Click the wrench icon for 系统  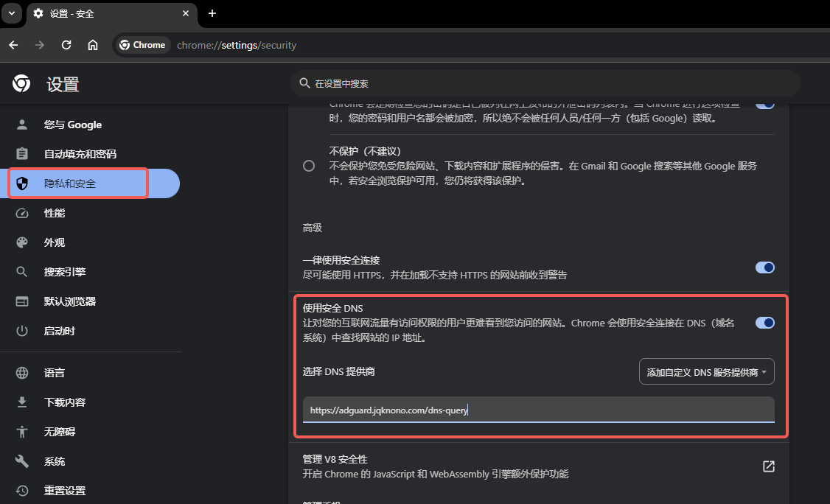click(x=21, y=461)
